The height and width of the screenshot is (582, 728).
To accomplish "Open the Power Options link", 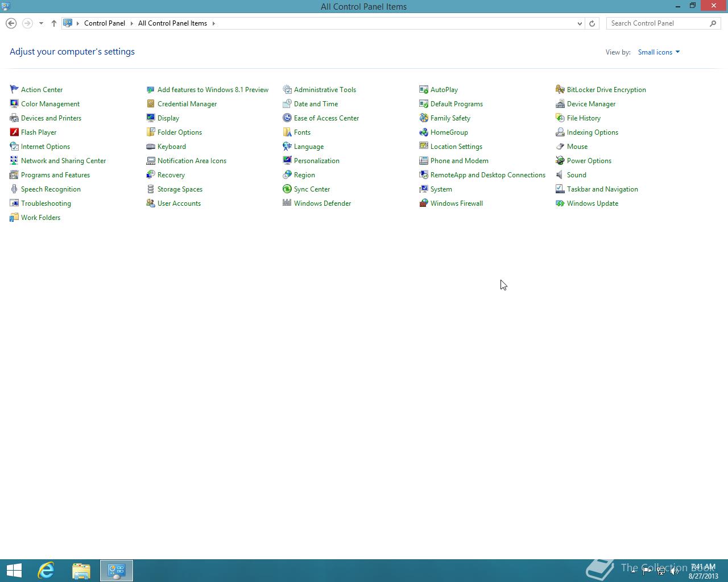I will tap(589, 161).
